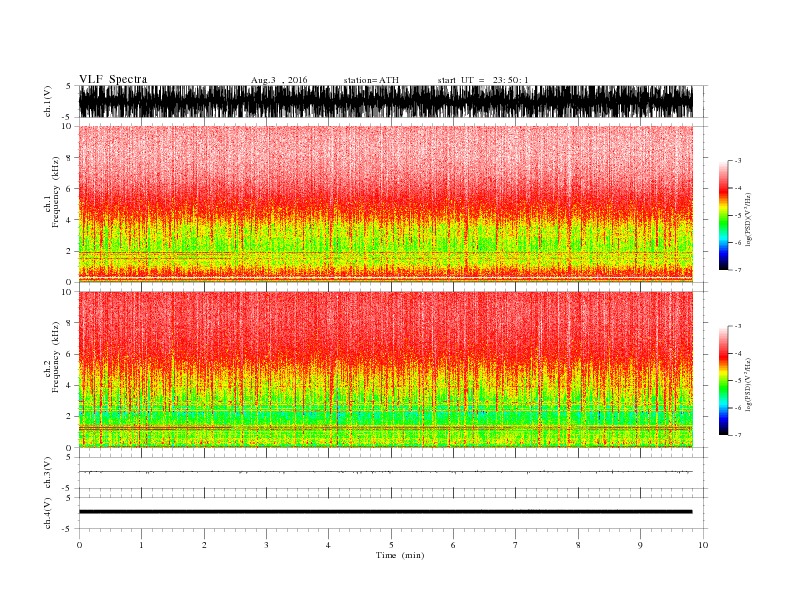Viewport: 792px width, 612px height.
Task: Click time axis tick label 4
Action: (328, 545)
